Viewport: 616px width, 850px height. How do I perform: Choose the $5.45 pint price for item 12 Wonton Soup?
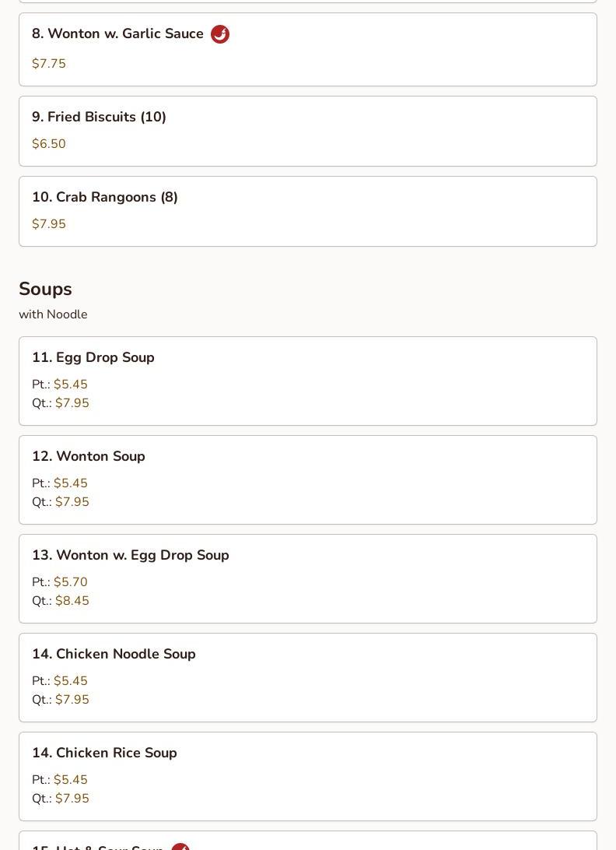[x=71, y=483]
